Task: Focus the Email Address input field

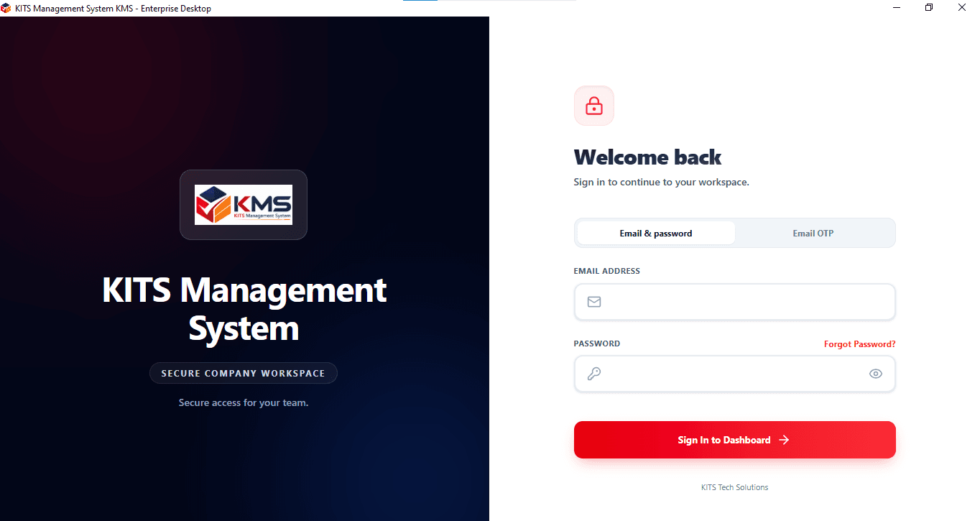Action: [x=735, y=302]
